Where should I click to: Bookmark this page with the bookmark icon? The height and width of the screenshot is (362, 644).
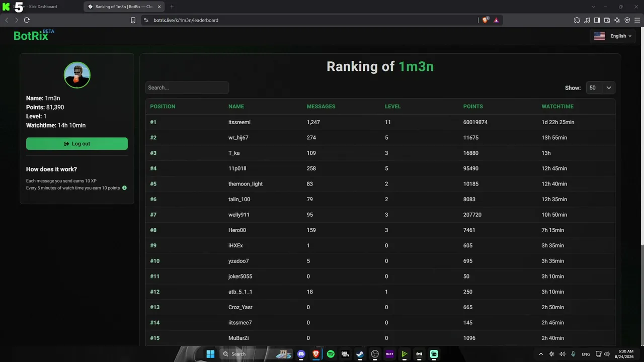click(133, 20)
